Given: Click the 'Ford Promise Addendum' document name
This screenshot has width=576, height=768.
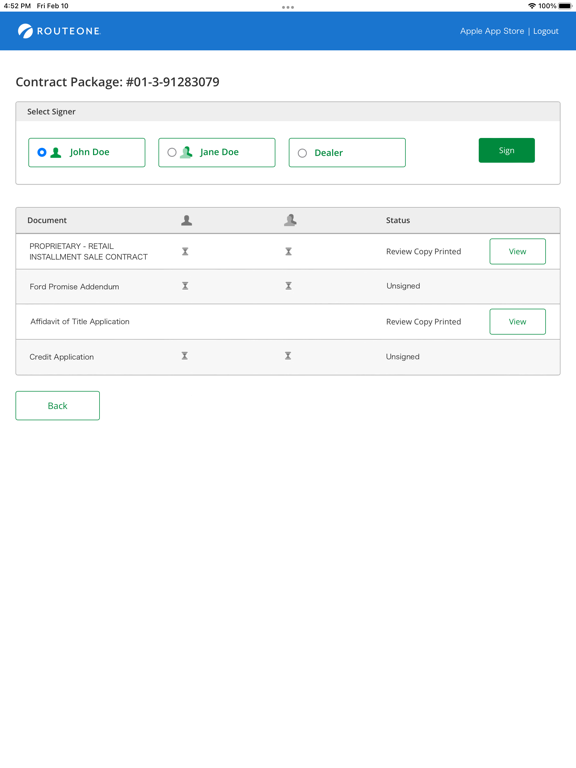Looking at the screenshot, I should click(74, 287).
